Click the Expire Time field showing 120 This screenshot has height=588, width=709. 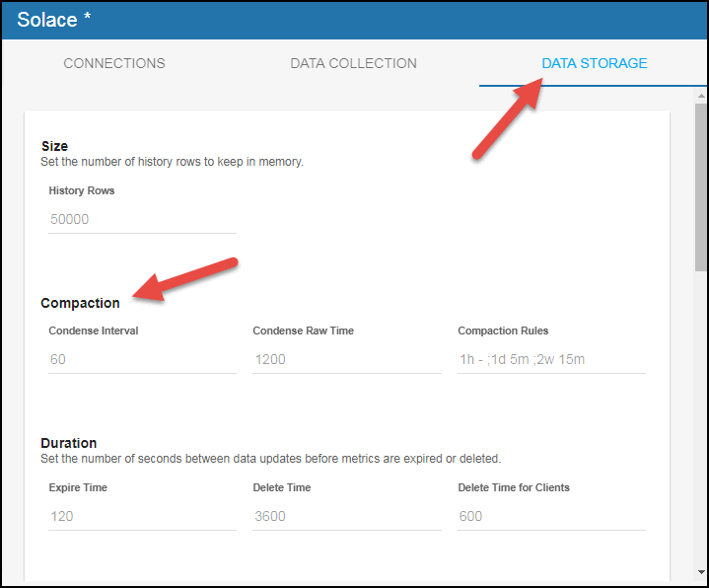pyautogui.click(x=142, y=516)
